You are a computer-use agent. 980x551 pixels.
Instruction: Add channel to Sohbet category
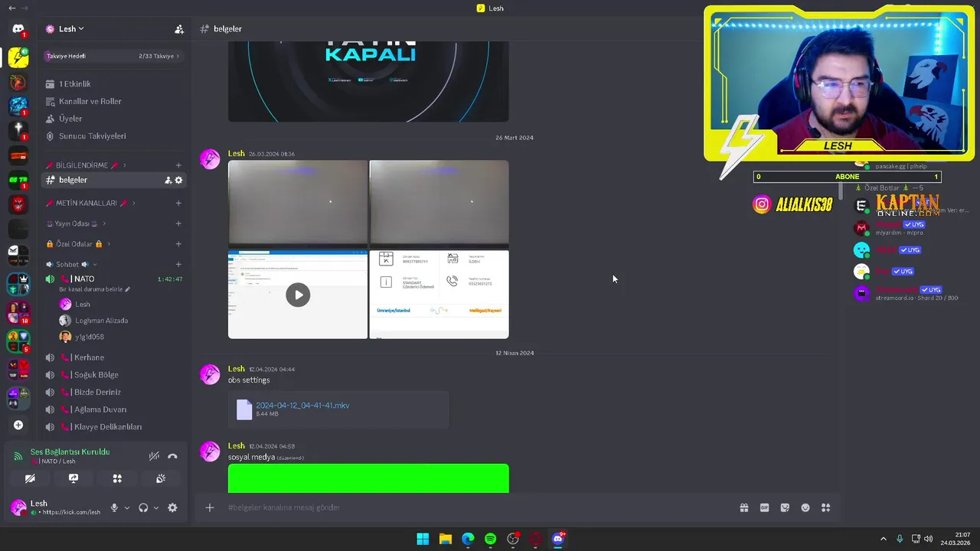tap(178, 265)
